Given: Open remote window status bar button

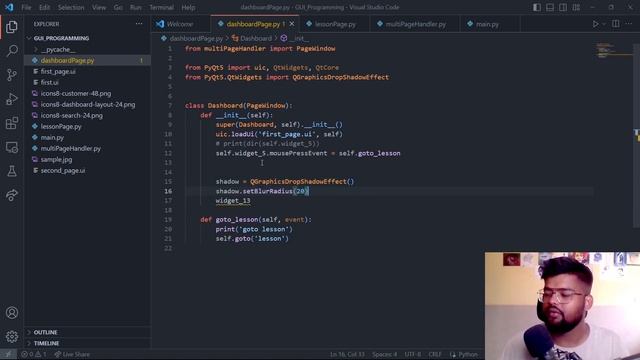Looking at the screenshot, I should (x=8, y=354).
